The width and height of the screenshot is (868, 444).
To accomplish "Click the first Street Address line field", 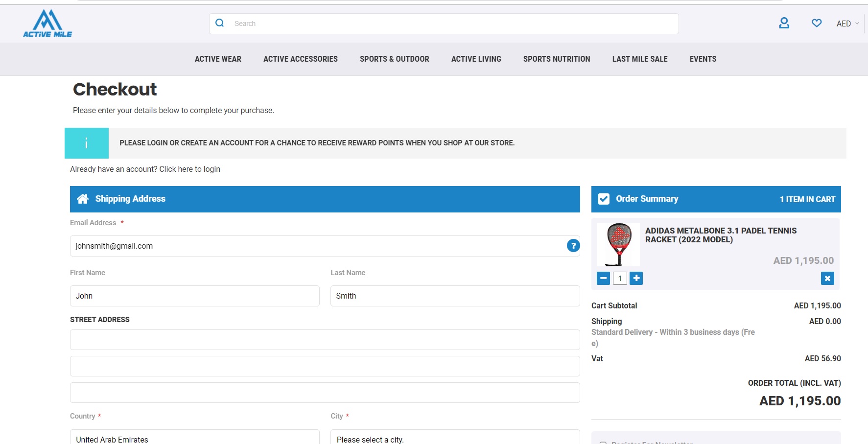I will [325, 340].
